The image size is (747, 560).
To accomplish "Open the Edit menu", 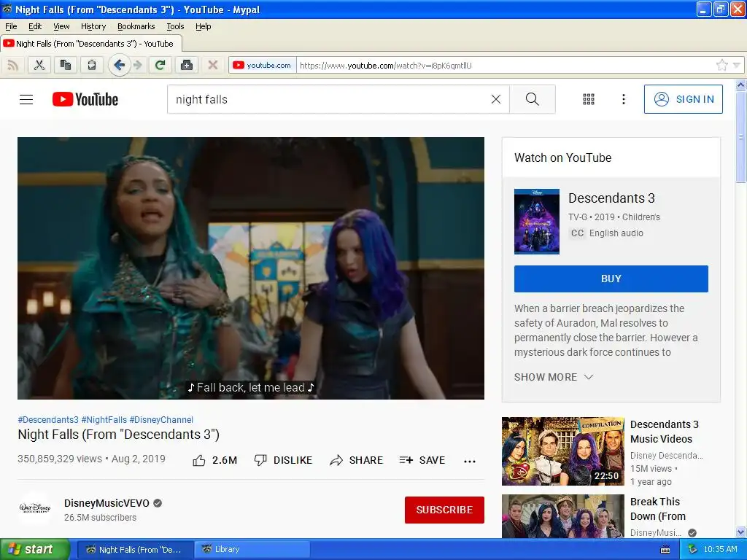I will (x=35, y=26).
